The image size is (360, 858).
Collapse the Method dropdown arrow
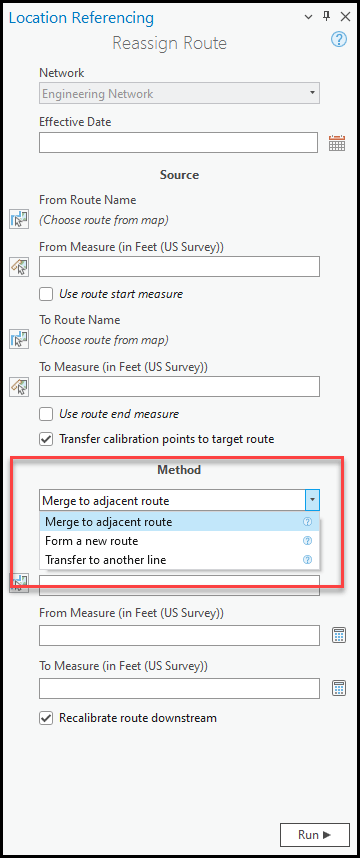[x=312, y=500]
